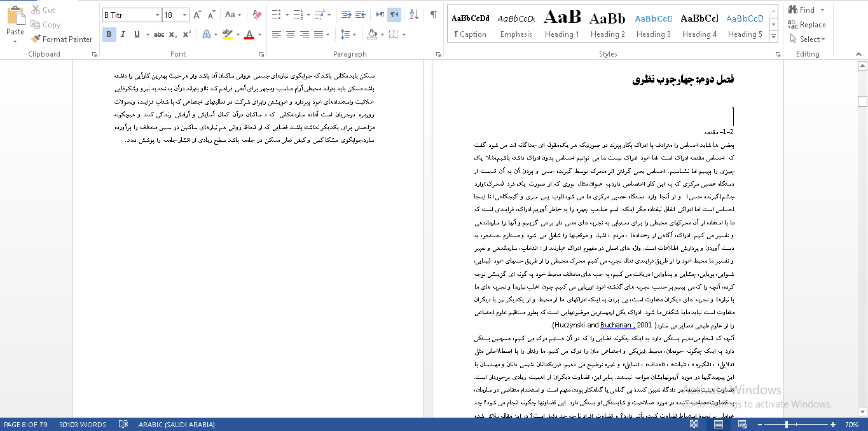Sort paragraphs with the A-Z icon
Screen dimensions: 868x431
click(x=414, y=15)
